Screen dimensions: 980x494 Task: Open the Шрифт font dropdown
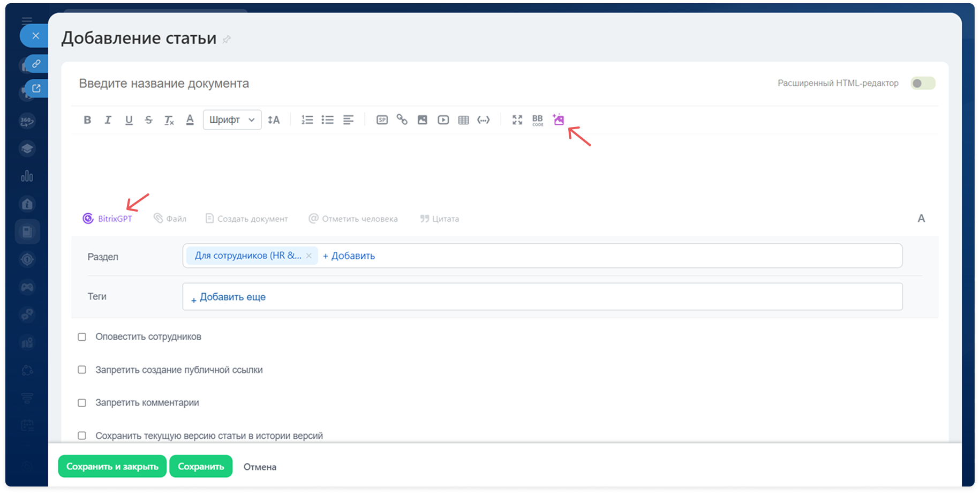(232, 120)
